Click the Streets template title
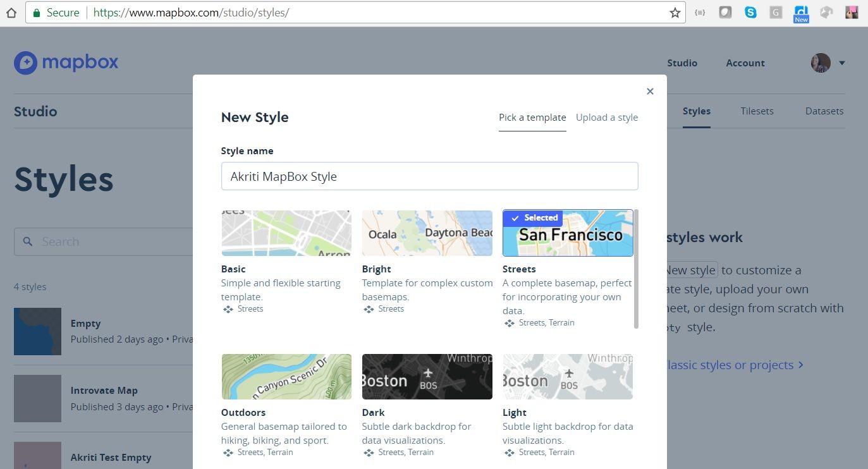The image size is (868, 469). tap(519, 269)
